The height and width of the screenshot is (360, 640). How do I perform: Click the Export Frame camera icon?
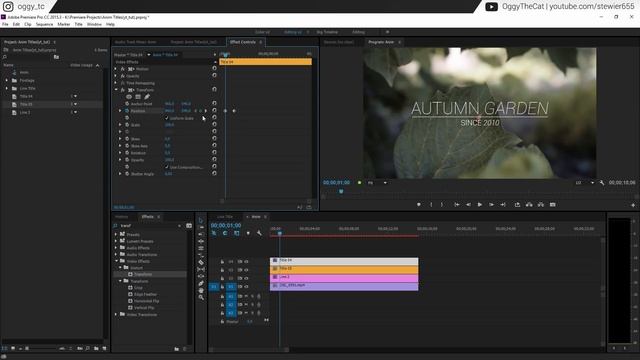(552, 204)
